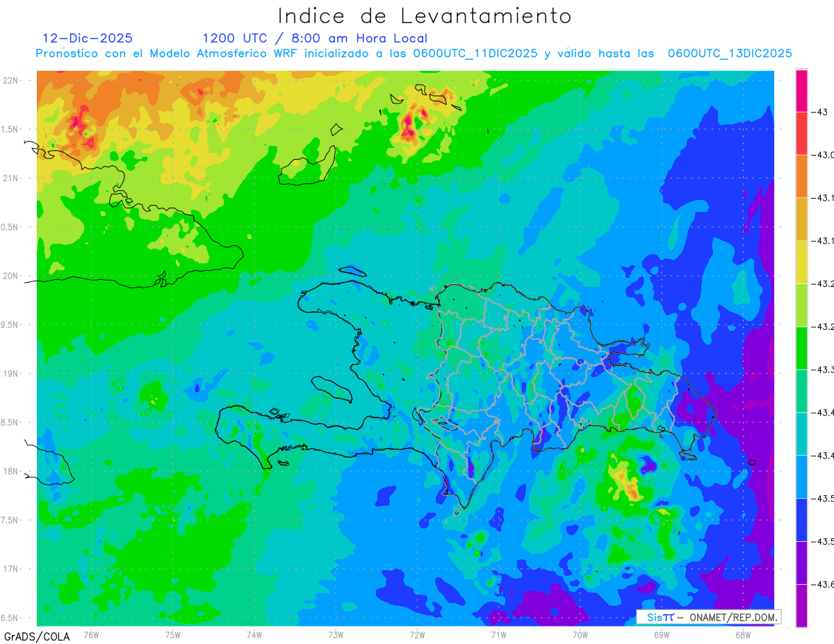Click the "12-Dic-2025" date text
834x644 pixels.
click(88, 38)
